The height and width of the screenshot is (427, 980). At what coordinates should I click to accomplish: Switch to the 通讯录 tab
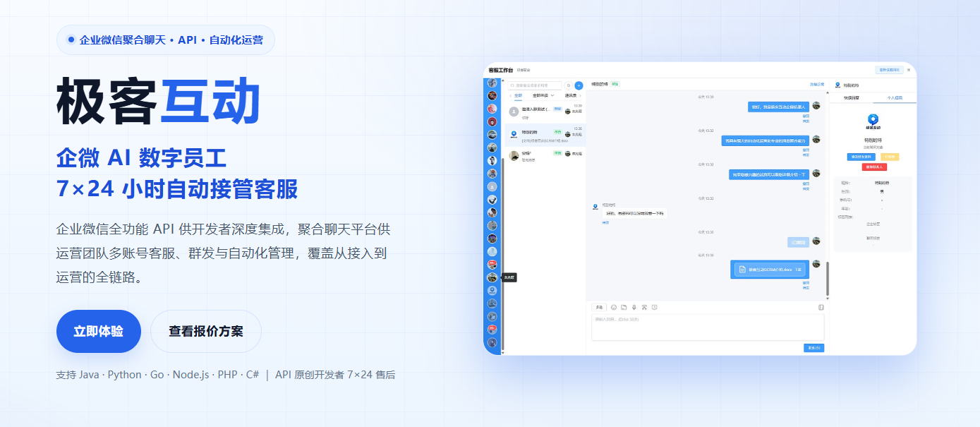click(x=570, y=95)
